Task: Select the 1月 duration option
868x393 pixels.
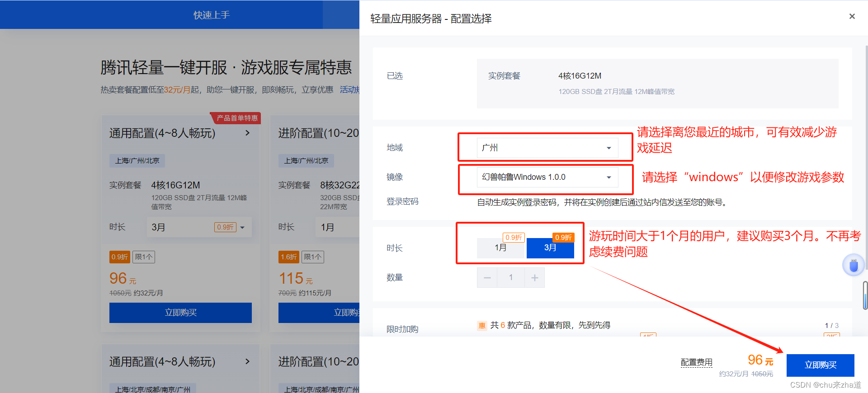Action: (500, 248)
